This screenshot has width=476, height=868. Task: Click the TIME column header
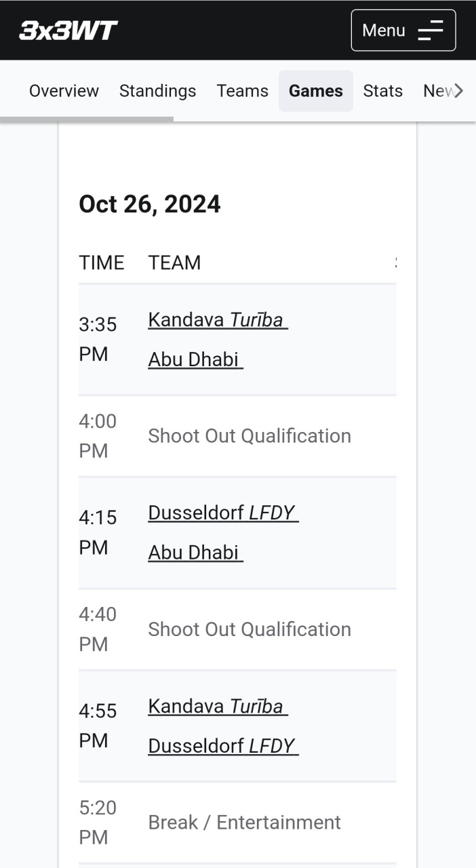(x=102, y=262)
